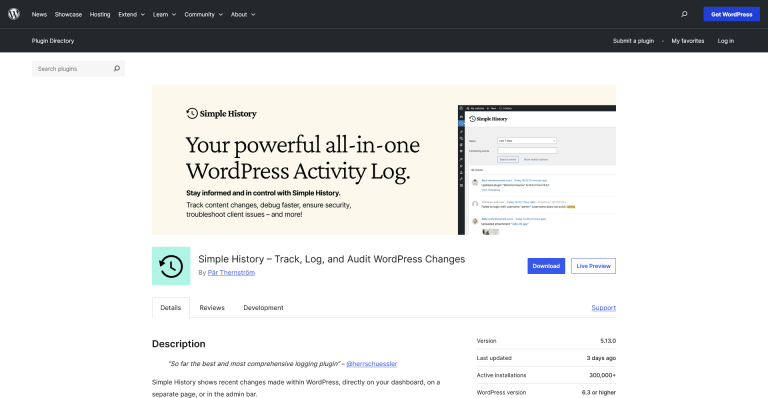Expand the Extend dropdown menu
This screenshot has width=768, height=398.
coord(131,15)
